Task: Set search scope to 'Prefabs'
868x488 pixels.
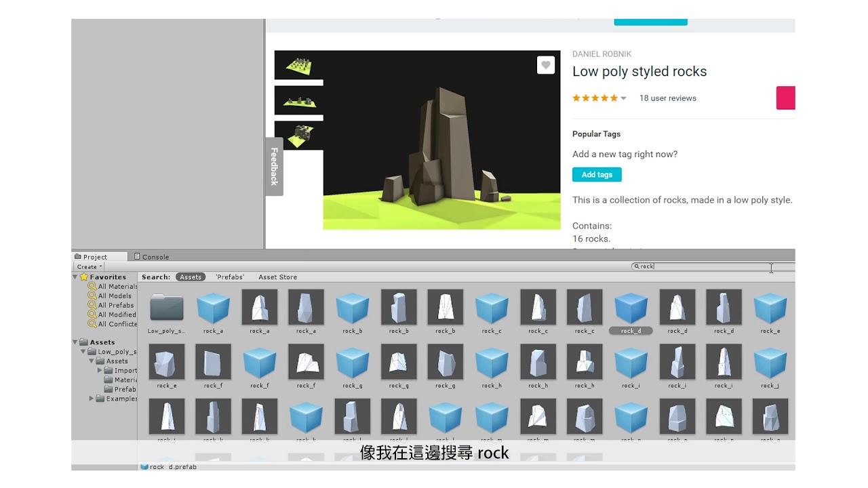Action: 230,277
